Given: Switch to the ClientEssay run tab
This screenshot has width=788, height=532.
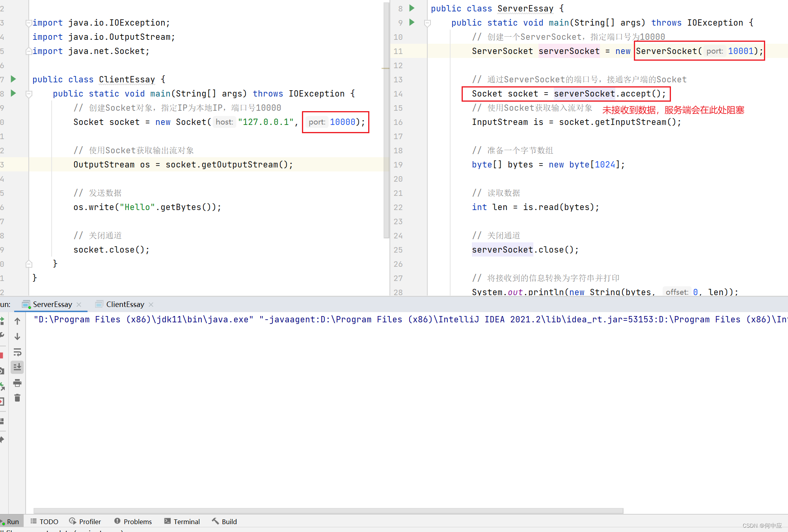Looking at the screenshot, I should (125, 304).
